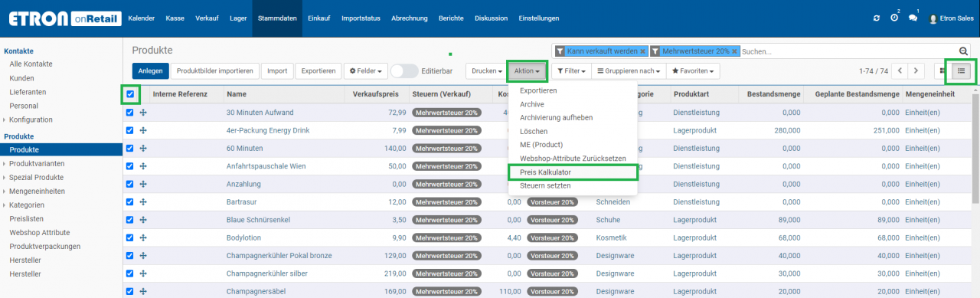Open the Champagnersäbel product row
980x298 pixels.
click(x=547, y=291)
